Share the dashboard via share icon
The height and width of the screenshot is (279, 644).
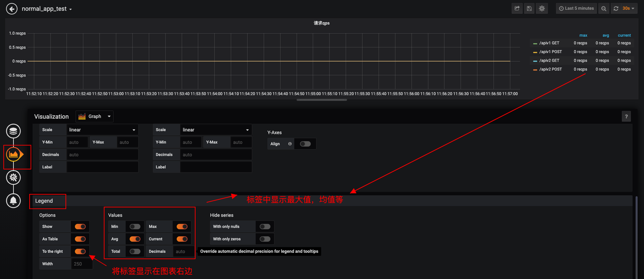pyautogui.click(x=517, y=9)
